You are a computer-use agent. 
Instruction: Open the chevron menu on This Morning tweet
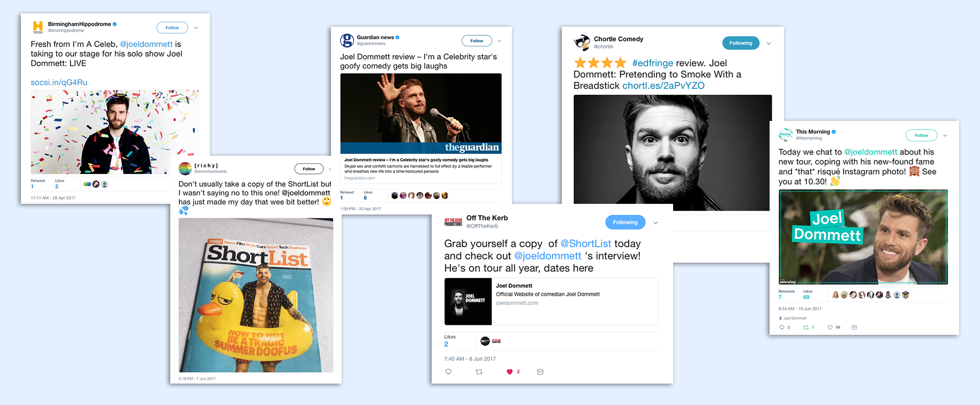(945, 135)
